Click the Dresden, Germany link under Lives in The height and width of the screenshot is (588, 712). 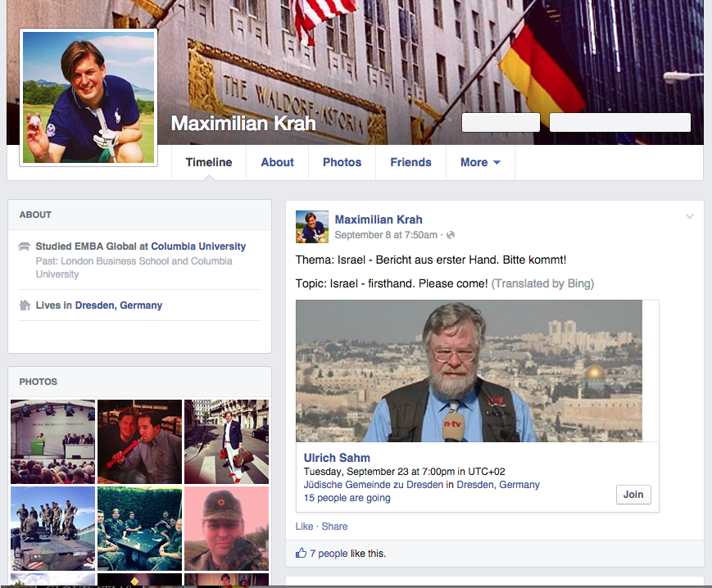(119, 305)
